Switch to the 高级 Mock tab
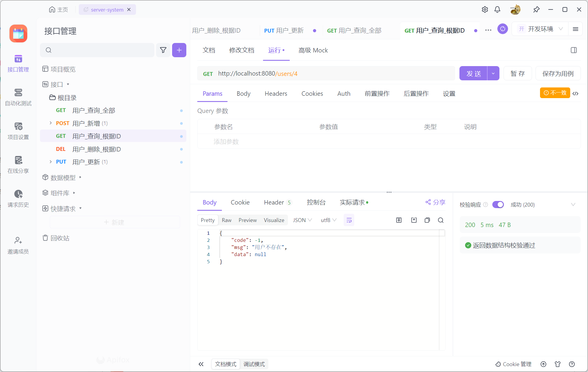Viewport: 588px width, 372px height. (313, 50)
